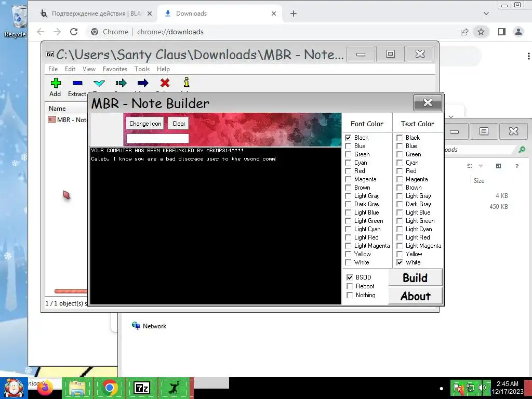Launch Firefox from taskbar
532x399 pixels.
coord(45,388)
